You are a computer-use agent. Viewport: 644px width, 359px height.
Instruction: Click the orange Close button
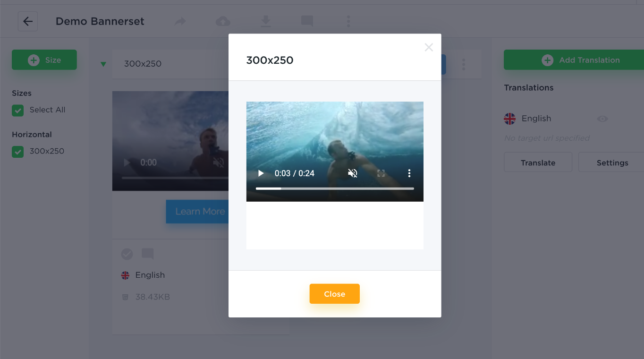(335, 294)
